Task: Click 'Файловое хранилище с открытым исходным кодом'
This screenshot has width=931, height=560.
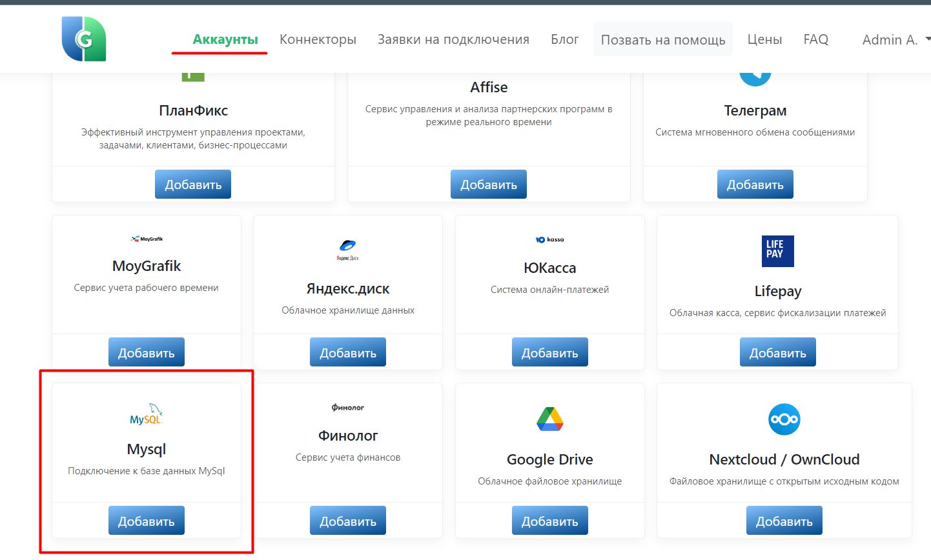Action: click(x=784, y=481)
